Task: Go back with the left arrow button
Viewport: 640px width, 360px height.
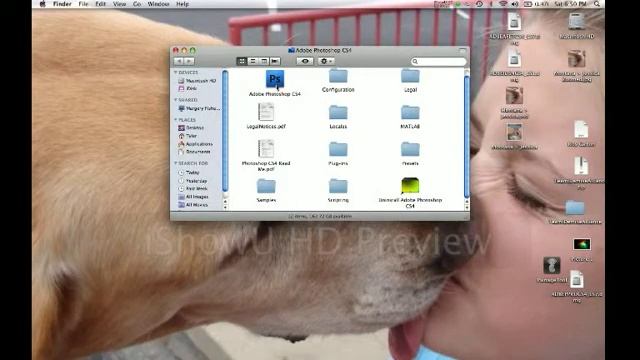Action: click(179, 61)
